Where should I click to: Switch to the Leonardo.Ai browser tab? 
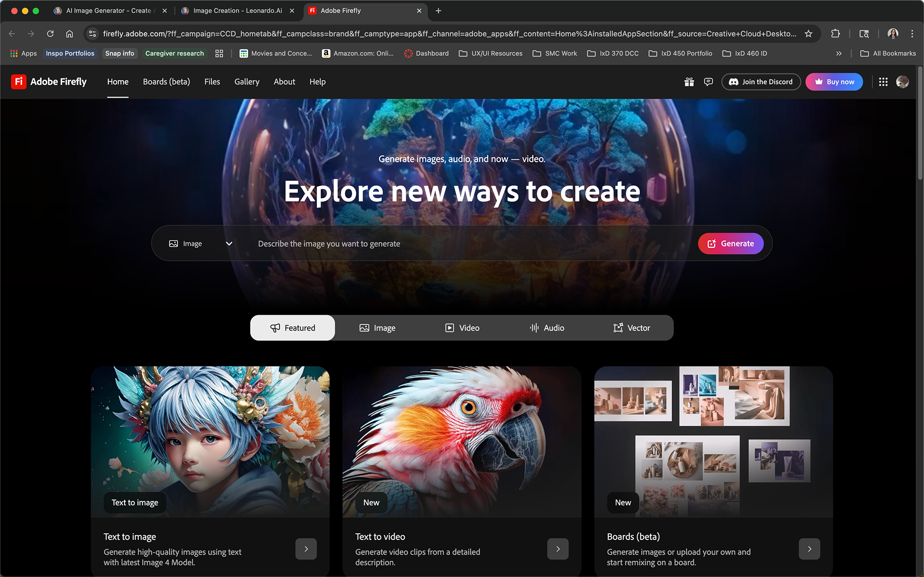coord(238,11)
